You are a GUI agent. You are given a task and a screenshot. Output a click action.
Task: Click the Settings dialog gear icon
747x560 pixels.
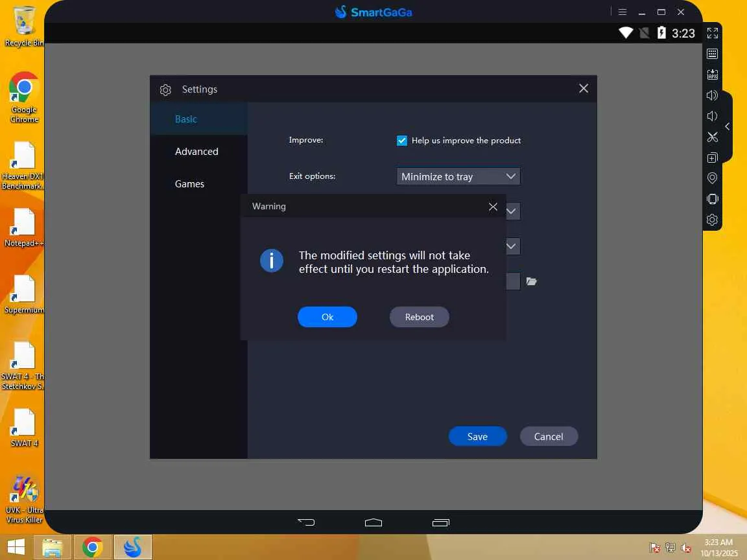[165, 89]
